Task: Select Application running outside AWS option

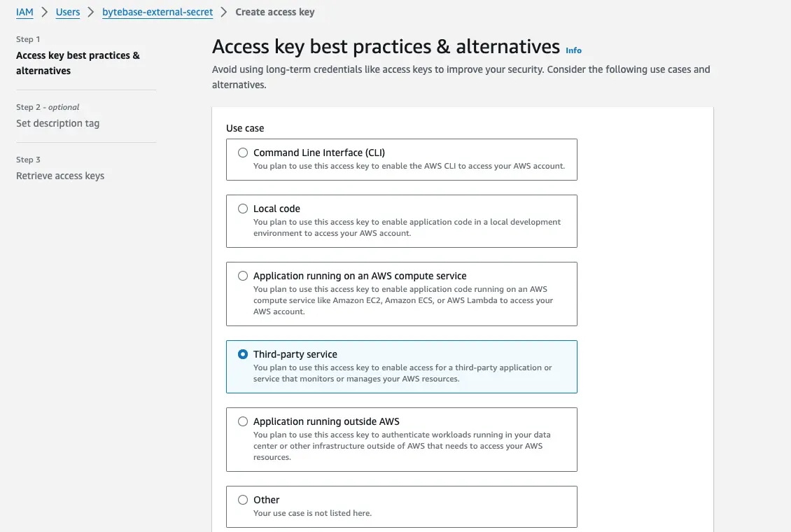Action: tap(243, 421)
